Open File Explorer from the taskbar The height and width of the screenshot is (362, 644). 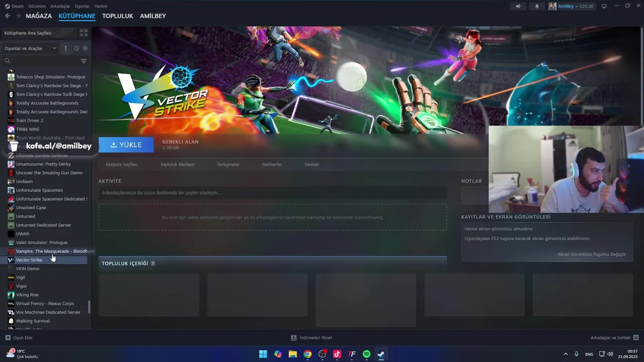(293, 354)
